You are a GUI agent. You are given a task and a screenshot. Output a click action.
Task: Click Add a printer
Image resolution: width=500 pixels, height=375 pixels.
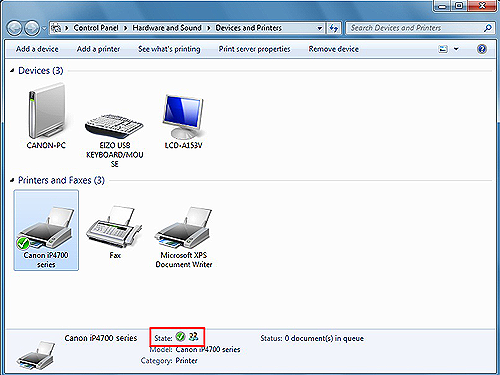click(x=98, y=49)
